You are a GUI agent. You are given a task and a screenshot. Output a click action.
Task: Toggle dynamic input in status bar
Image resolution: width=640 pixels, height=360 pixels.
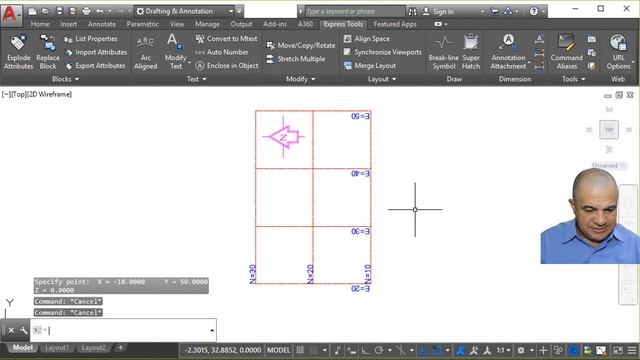click(x=351, y=350)
